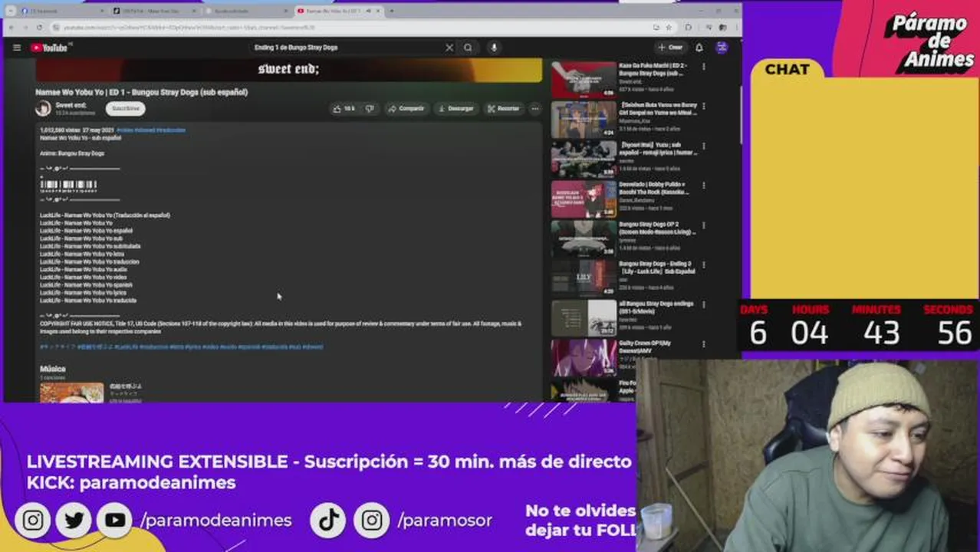980x552 pixels.
Task: Click the Instagram icon in the stream overlay
Action: 33,521
